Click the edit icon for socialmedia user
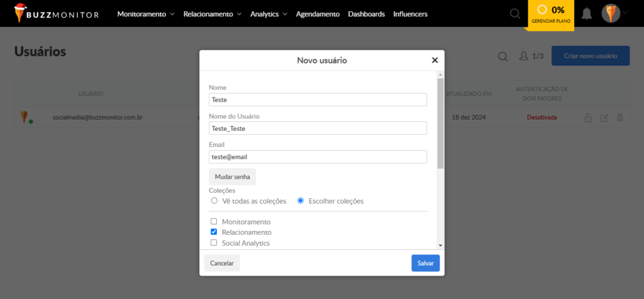This screenshot has width=644, height=299. point(604,118)
